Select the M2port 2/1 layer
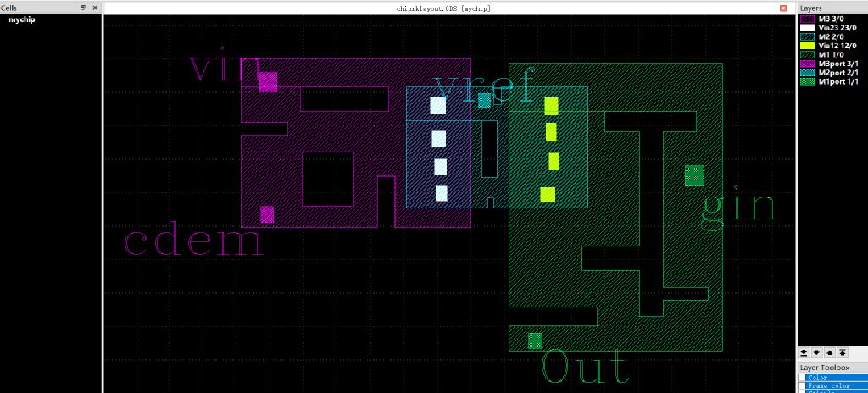This screenshot has width=868, height=393. pyautogui.click(x=836, y=74)
